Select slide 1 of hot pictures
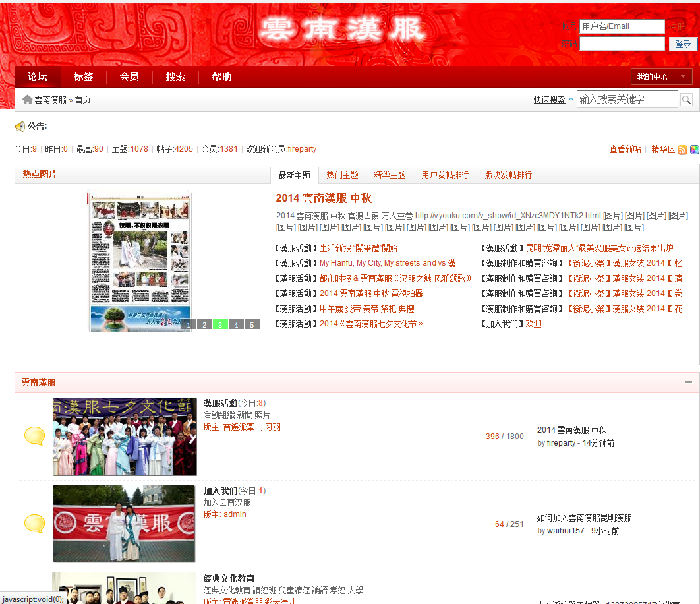This screenshot has width=700, height=604. pyautogui.click(x=189, y=325)
